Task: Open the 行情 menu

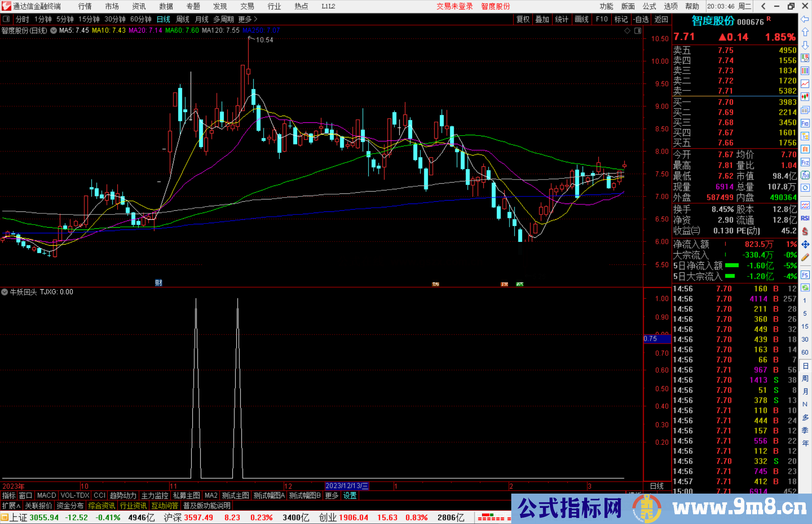Action: pos(85,6)
